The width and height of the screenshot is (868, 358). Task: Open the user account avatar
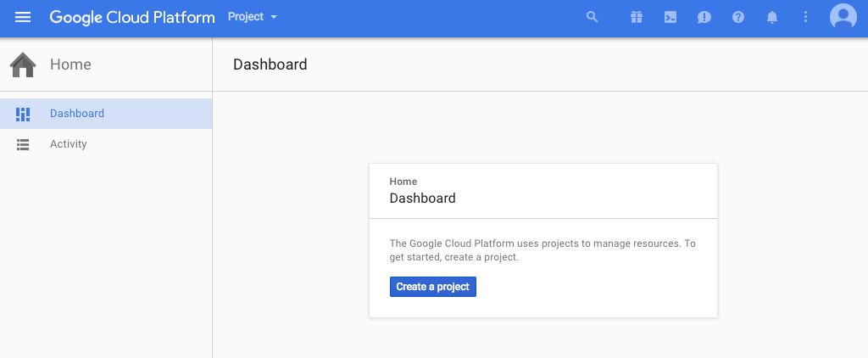(x=843, y=17)
